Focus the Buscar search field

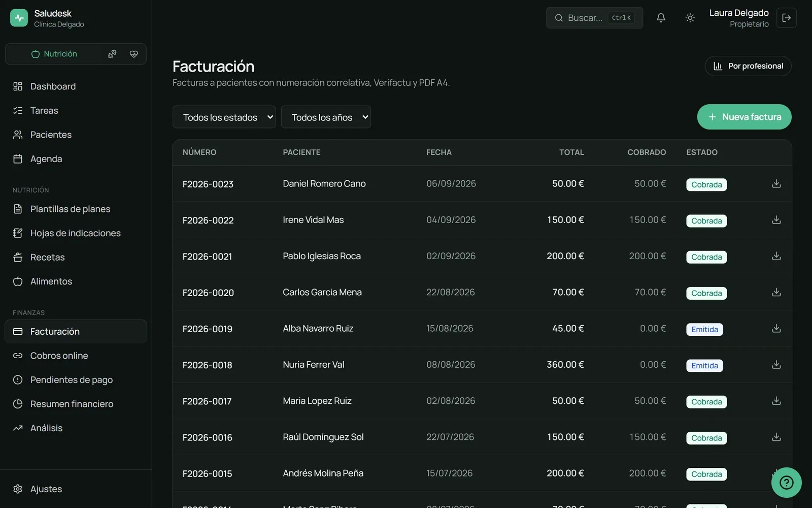coord(594,18)
